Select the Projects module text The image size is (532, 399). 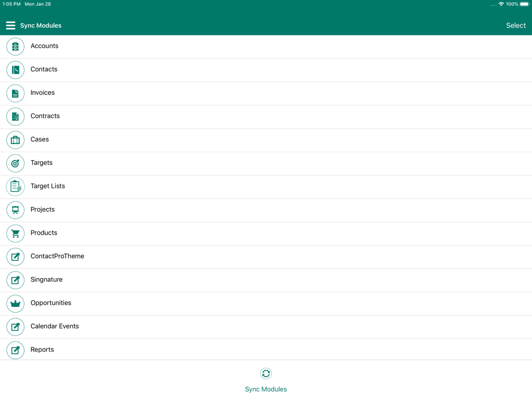point(43,210)
